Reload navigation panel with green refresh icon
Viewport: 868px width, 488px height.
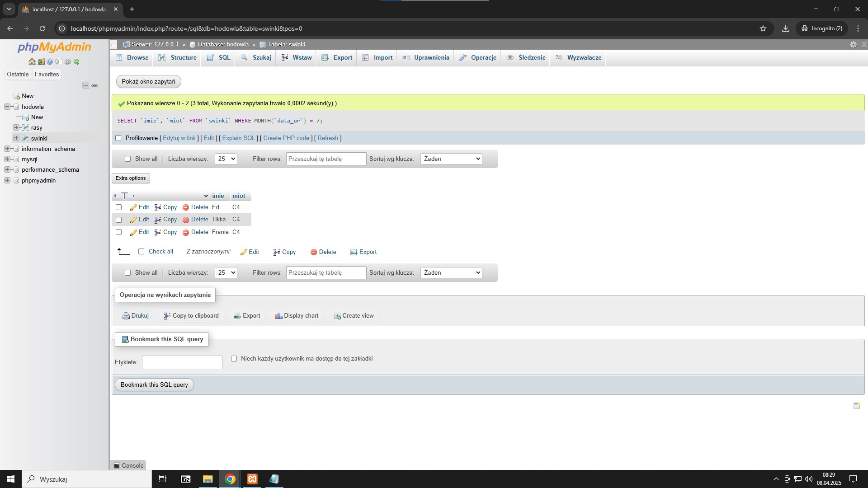pos(76,62)
